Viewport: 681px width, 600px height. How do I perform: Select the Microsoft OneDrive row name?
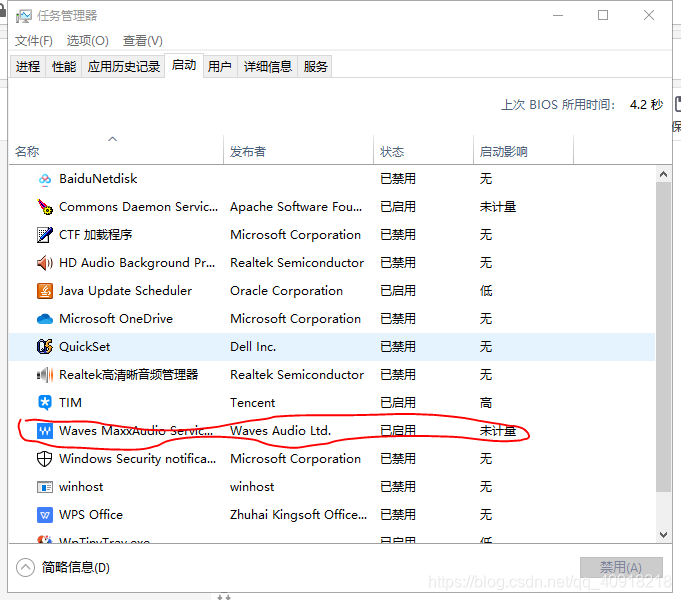click(116, 319)
